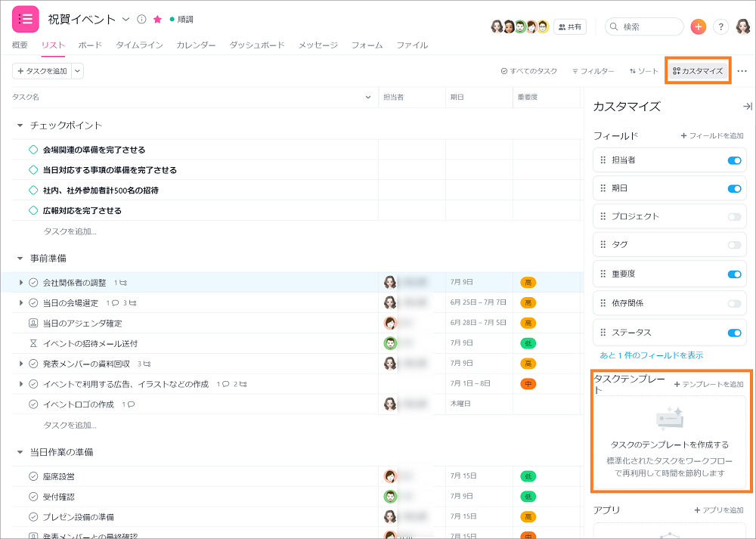Open the more options ellipsis menu
Screen dimensions: 756x539
[742, 71]
